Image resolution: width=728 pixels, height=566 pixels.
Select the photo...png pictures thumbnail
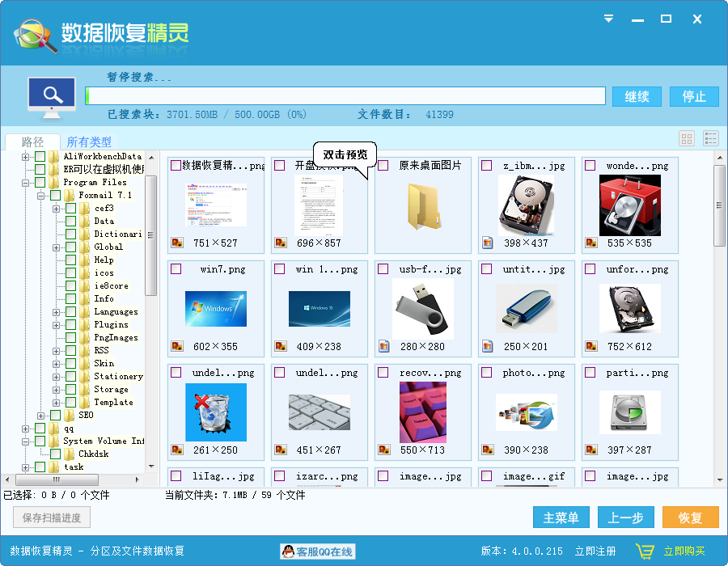tap(526, 412)
